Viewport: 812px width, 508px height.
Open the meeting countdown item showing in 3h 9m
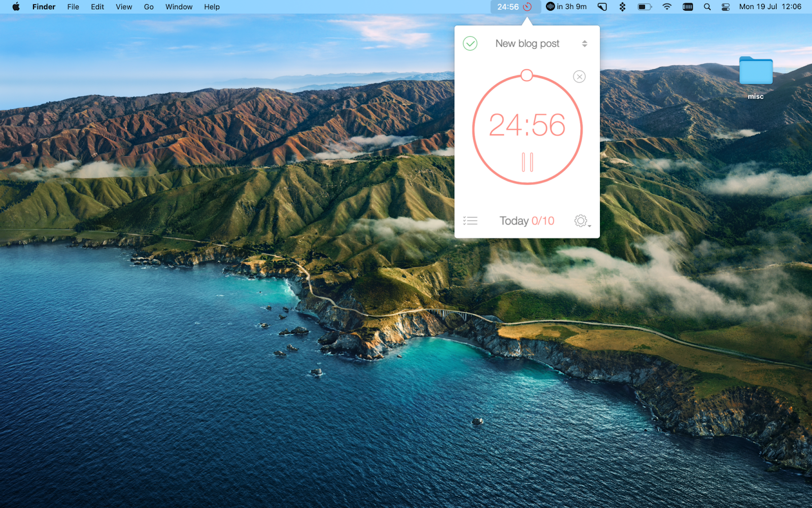566,7
